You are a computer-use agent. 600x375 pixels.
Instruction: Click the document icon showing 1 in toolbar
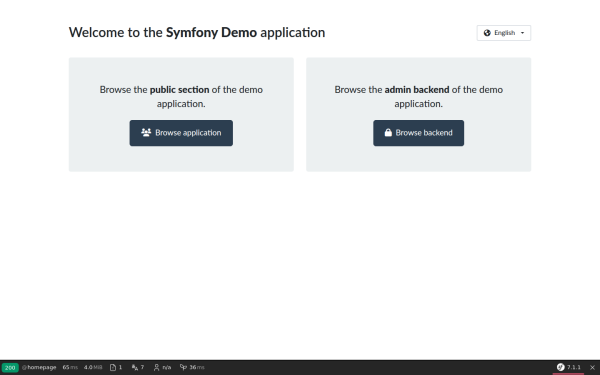116,367
